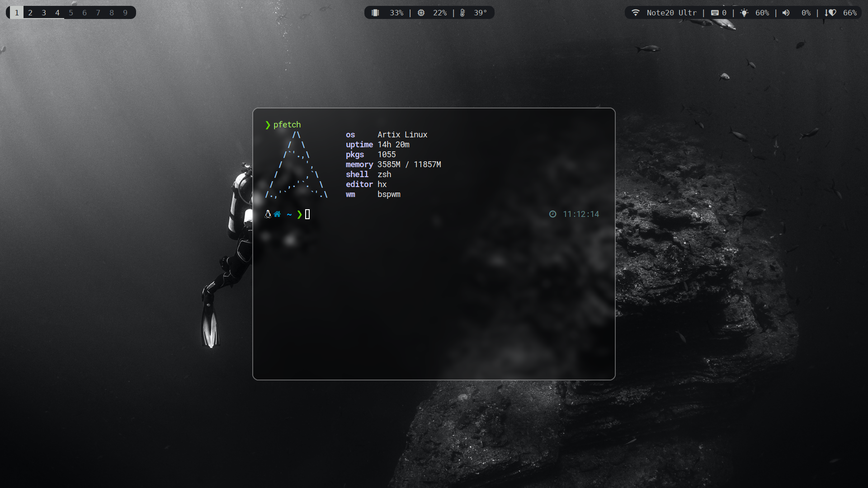Screen dimensions: 868x488
Task: Click the Wi-Fi network icon
Action: (x=635, y=13)
